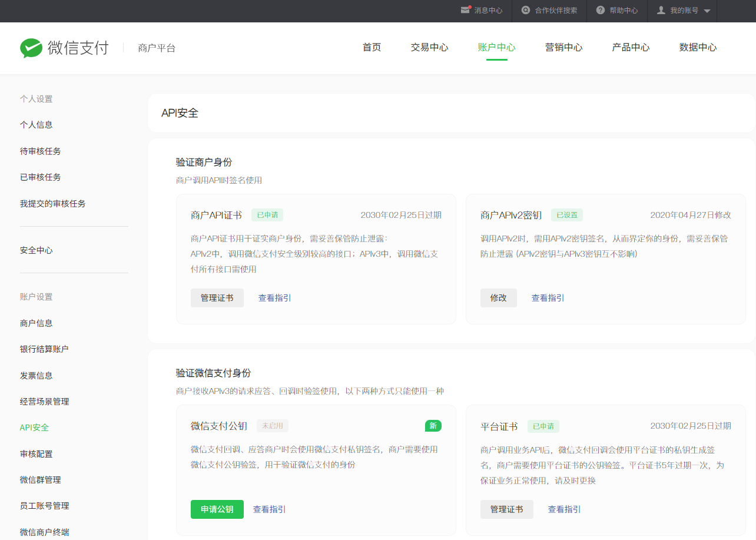Viewport: 756px width, 540px height.
Task: Open the 首页 navigation tab
Action: (x=372, y=48)
